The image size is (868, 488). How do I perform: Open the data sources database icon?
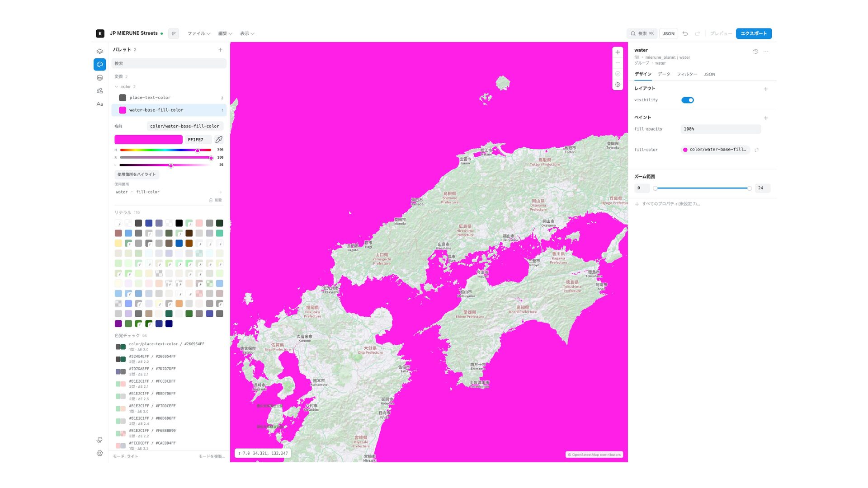click(x=99, y=78)
